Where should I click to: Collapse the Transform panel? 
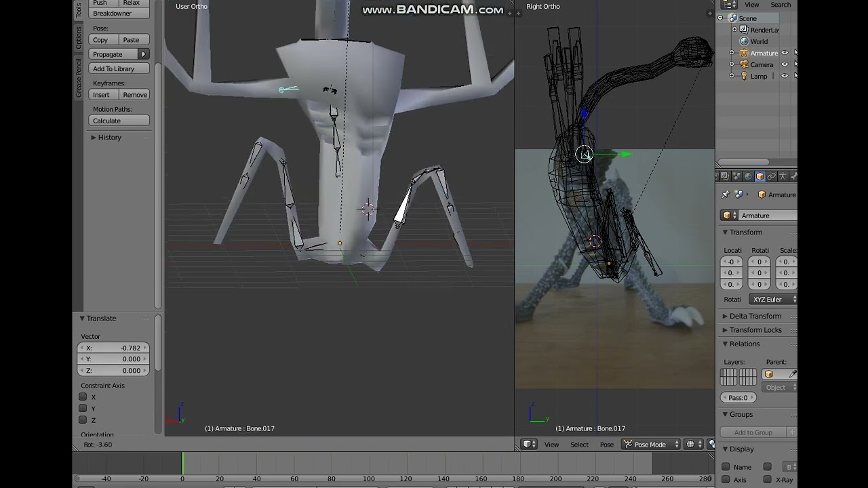(x=725, y=232)
